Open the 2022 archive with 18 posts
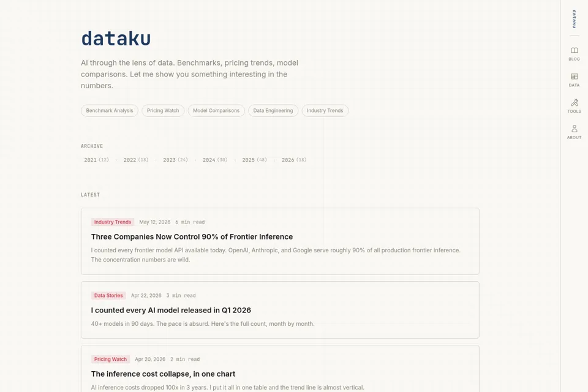 point(136,160)
